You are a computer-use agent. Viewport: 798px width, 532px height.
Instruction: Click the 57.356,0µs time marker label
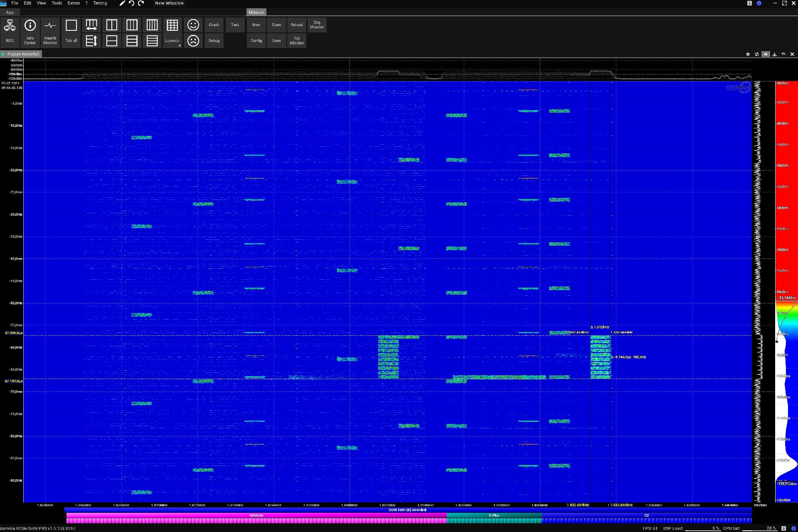14,333
